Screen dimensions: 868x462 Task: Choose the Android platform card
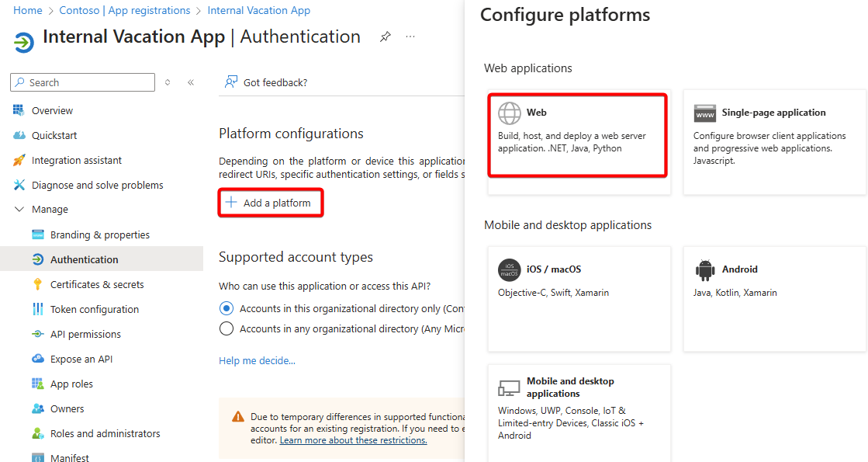(x=774, y=299)
